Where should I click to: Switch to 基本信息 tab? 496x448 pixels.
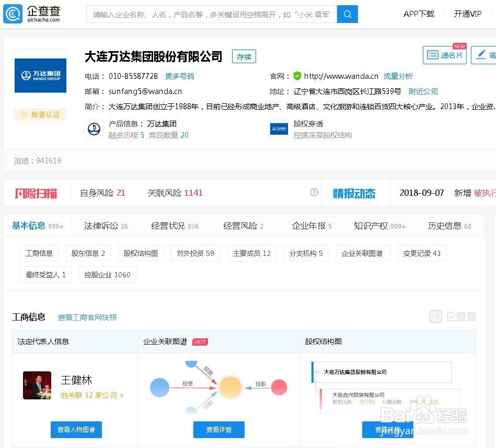(x=38, y=226)
